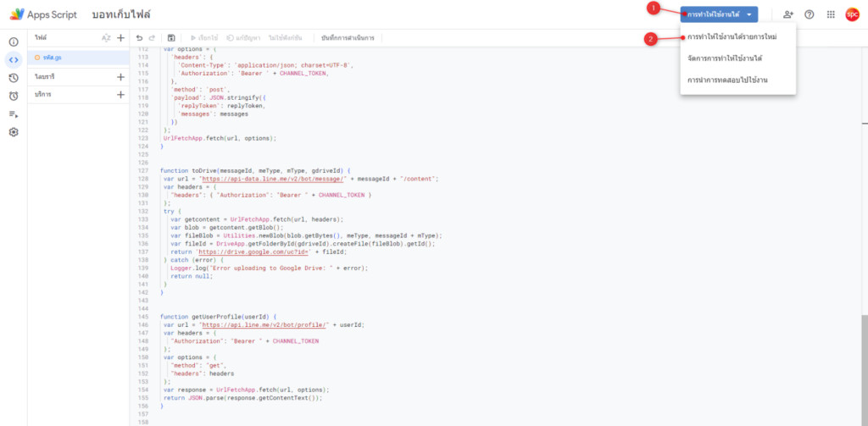Open the Google apps grid icon
This screenshot has height=426, width=868.
pos(831,14)
